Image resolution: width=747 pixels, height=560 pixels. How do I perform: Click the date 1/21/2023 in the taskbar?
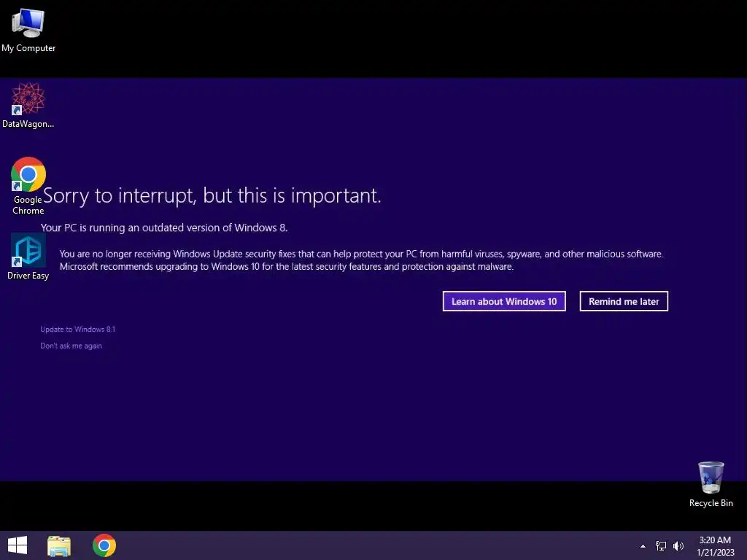click(x=716, y=553)
